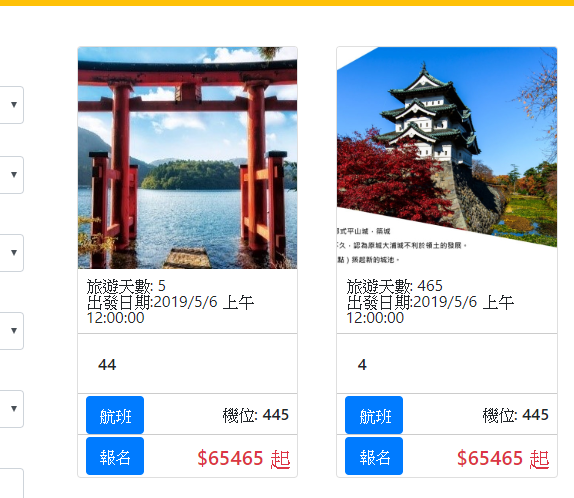Click the description 4 on castle card
574x498 pixels.
362,365
